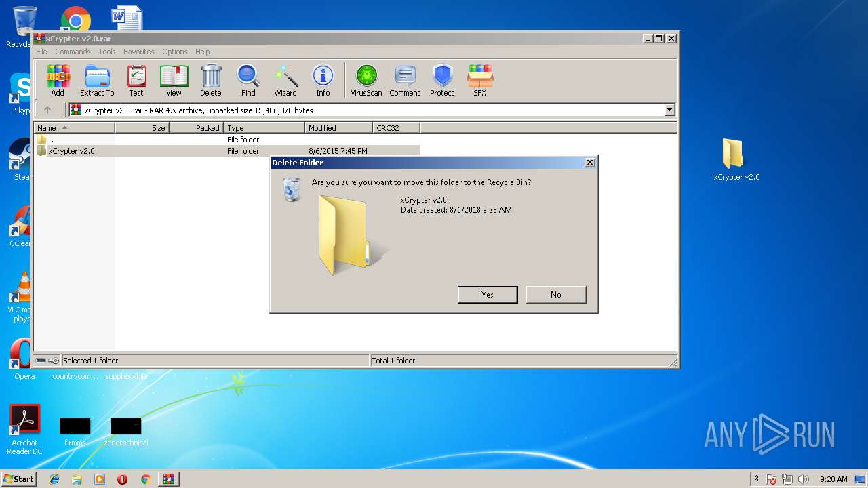Screen dimensions: 868x488
Task: Select xCrypter v2.0 desktop folder icon
Action: [736, 160]
